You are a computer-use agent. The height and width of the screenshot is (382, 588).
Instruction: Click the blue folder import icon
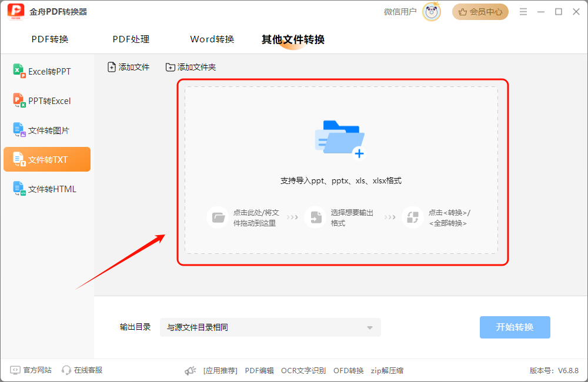(340, 139)
